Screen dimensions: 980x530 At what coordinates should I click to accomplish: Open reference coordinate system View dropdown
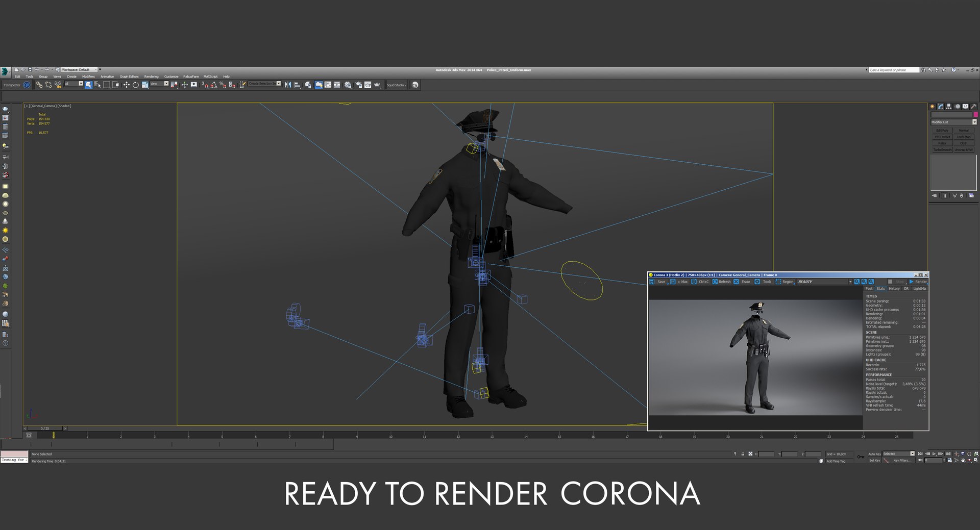point(159,84)
